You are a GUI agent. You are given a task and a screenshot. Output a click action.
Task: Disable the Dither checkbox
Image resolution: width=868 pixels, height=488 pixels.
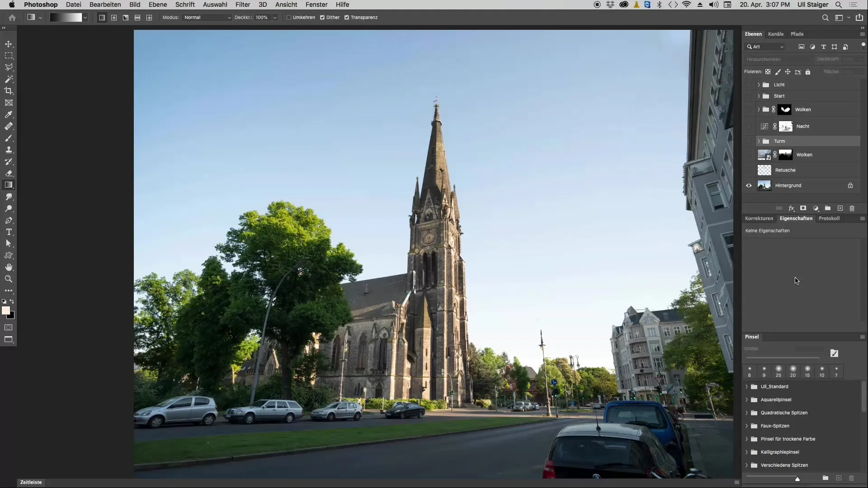[x=322, y=18]
